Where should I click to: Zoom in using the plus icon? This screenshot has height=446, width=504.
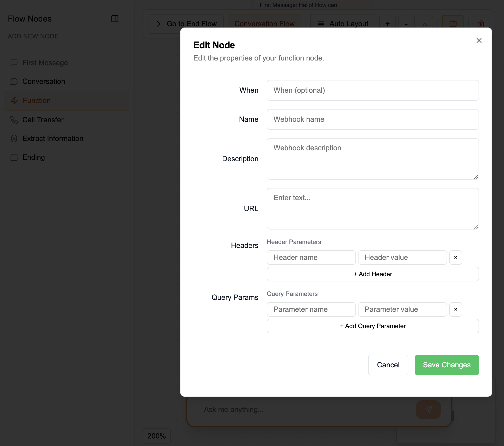tap(387, 24)
